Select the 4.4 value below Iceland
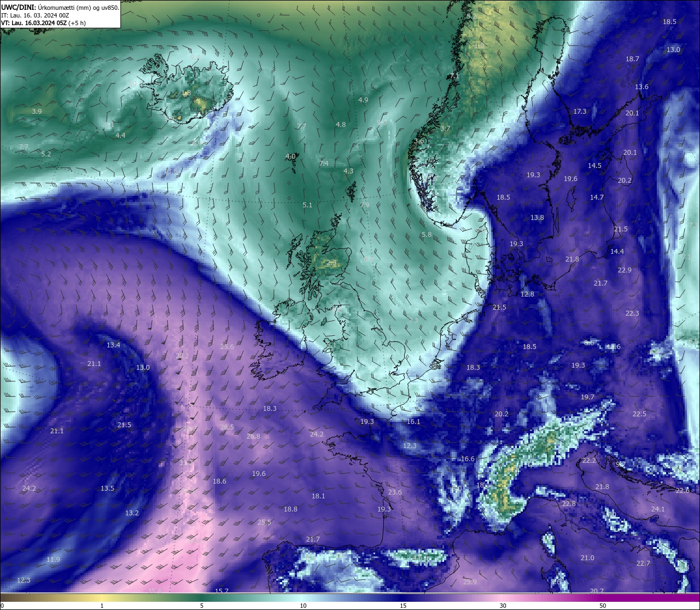700x610 pixels. [x=120, y=136]
